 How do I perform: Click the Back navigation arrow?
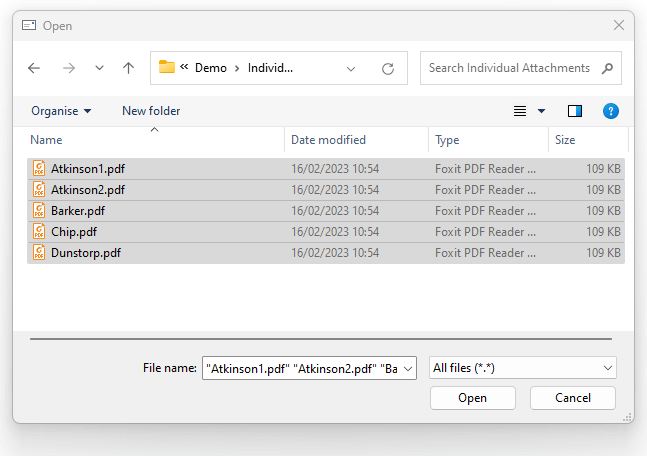click(34, 68)
